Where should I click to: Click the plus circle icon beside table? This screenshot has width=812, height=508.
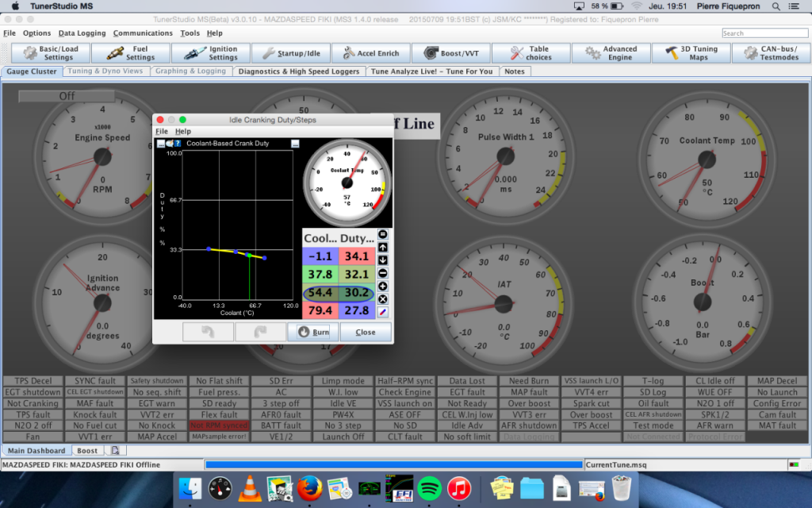(383, 286)
